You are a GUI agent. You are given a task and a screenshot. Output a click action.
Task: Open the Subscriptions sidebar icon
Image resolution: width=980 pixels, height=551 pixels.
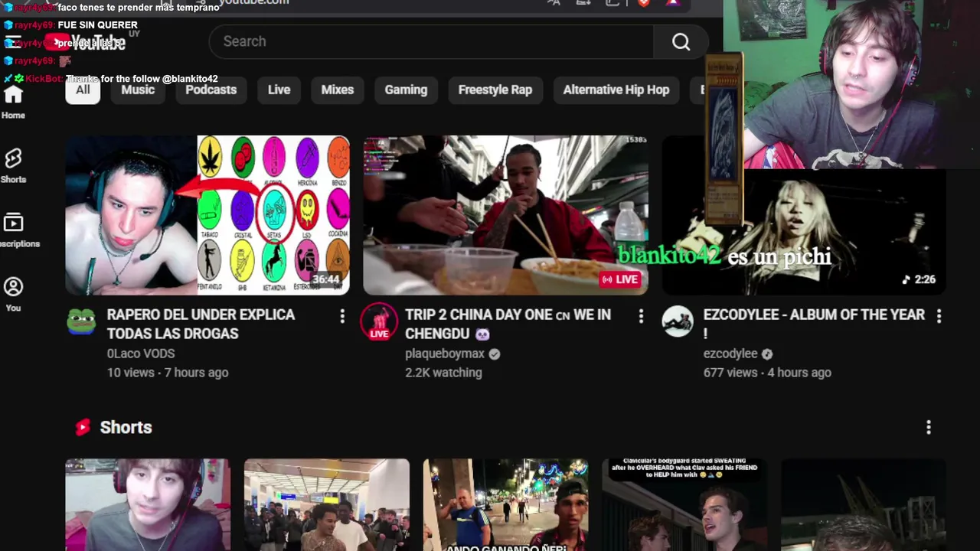pos(13,223)
